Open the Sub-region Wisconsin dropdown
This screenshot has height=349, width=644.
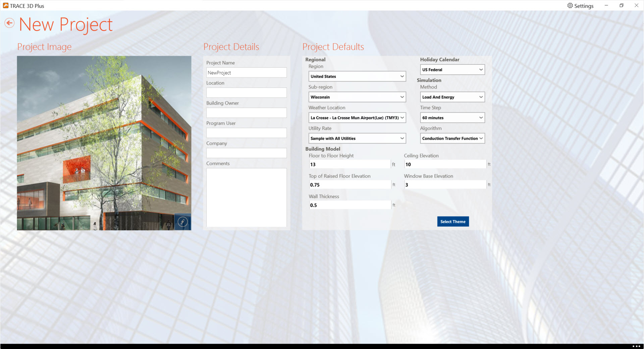pos(357,97)
